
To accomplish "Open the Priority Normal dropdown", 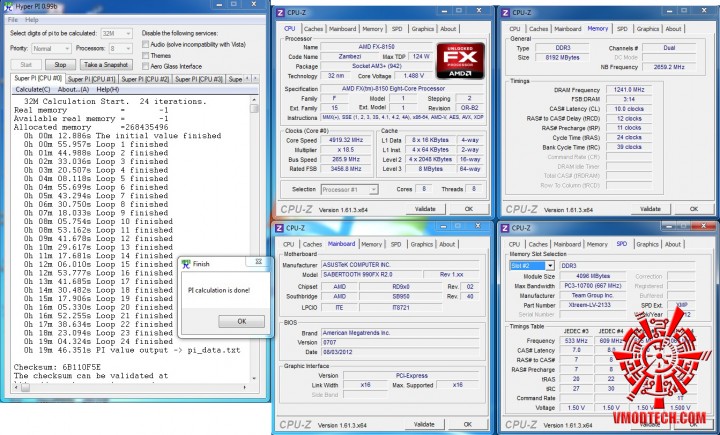I will [x=51, y=48].
